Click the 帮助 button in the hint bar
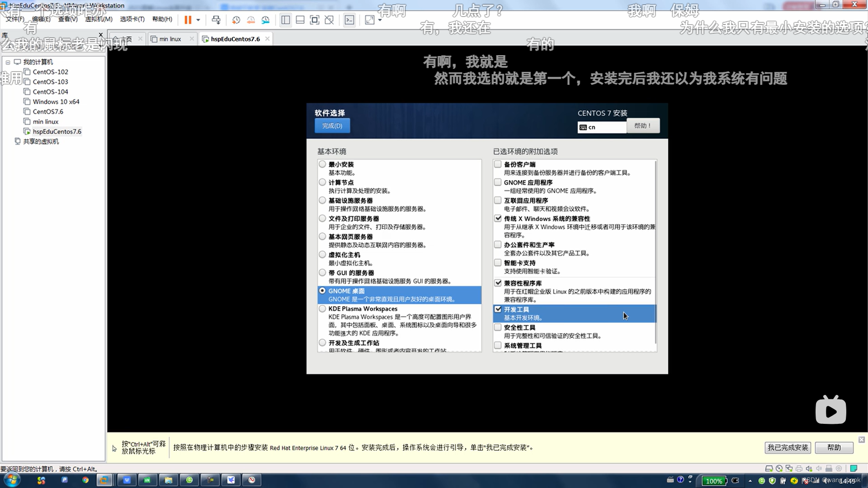The height and width of the screenshot is (488, 868). coord(834,447)
